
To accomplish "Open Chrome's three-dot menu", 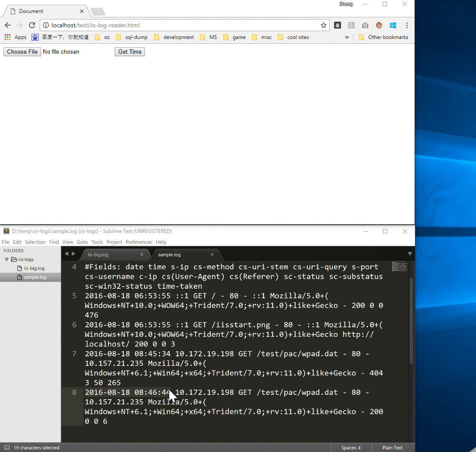I will pos(407,25).
